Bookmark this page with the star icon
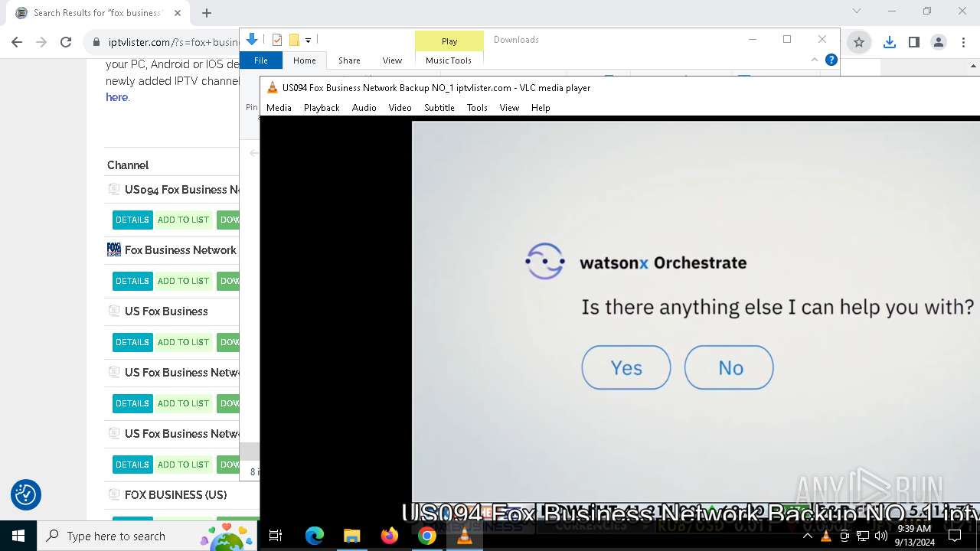Screen dimensions: 980x551 coord(859,42)
